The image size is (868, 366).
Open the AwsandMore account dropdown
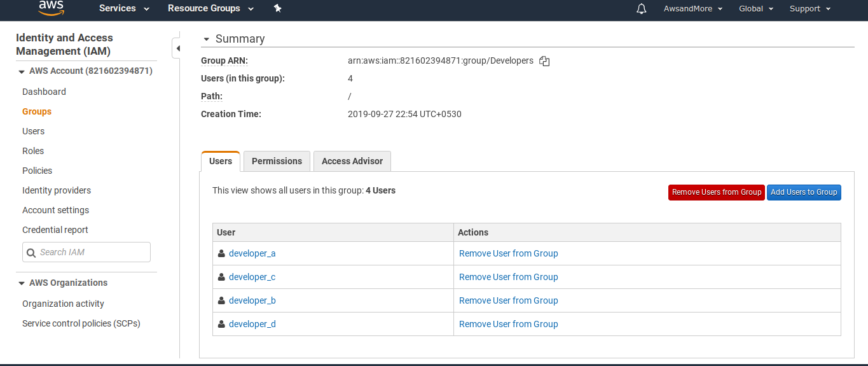(x=693, y=9)
